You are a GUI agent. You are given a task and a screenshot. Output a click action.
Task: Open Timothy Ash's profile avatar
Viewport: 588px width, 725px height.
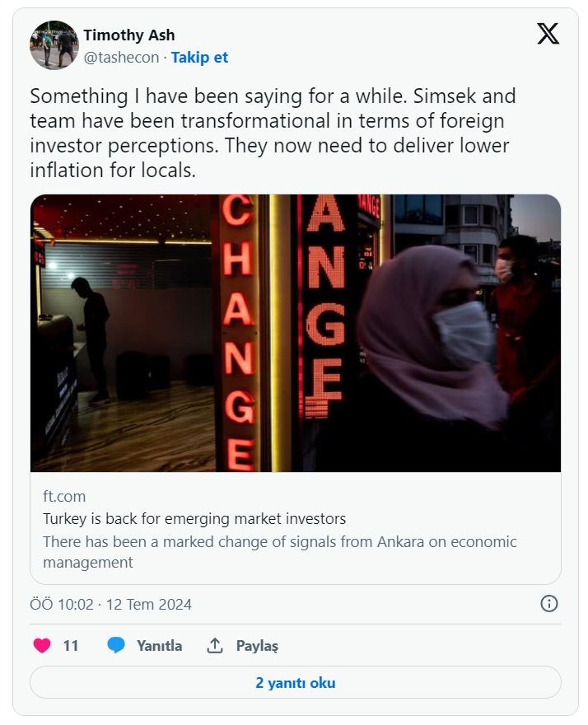(x=54, y=45)
